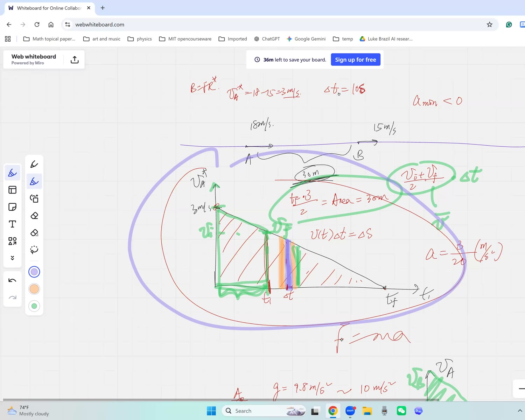Select the Sticky note tool
Image resolution: width=525 pixels, height=420 pixels.
click(x=12, y=207)
